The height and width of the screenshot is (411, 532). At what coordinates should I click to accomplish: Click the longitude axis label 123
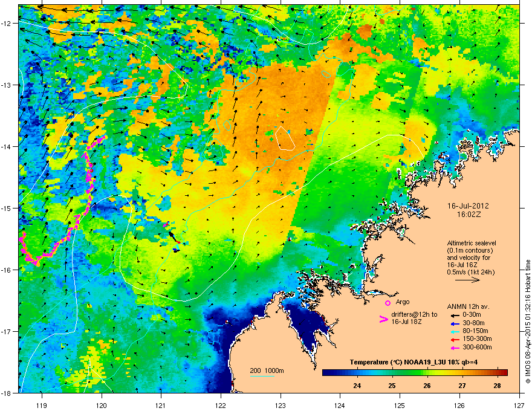[x=281, y=405]
